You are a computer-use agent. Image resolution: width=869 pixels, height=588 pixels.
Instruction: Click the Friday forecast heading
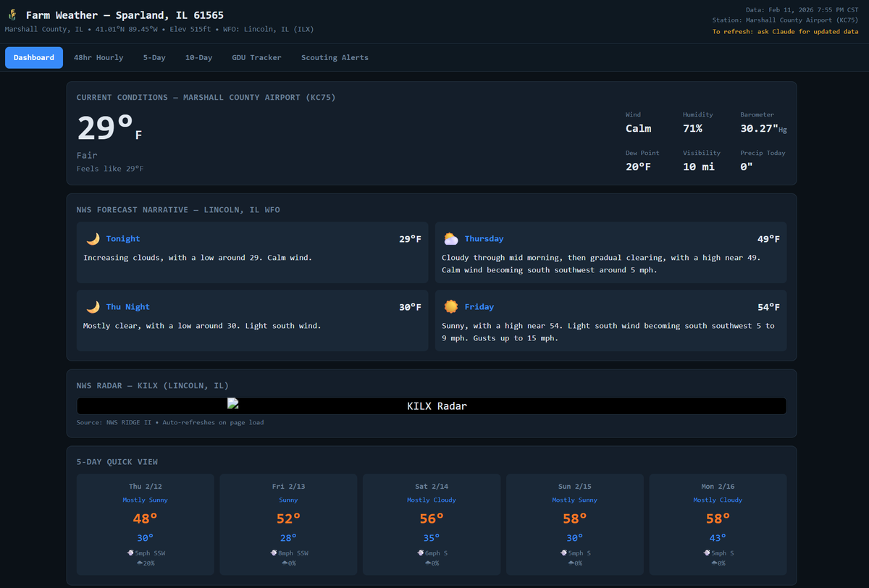[x=479, y=307]
